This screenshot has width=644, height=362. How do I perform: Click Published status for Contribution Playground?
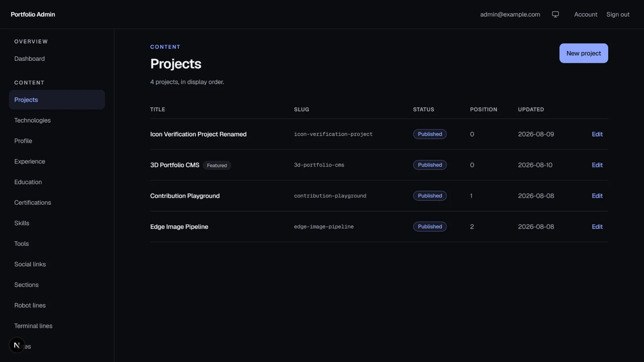pyautogui.click(x=430, y=196)
